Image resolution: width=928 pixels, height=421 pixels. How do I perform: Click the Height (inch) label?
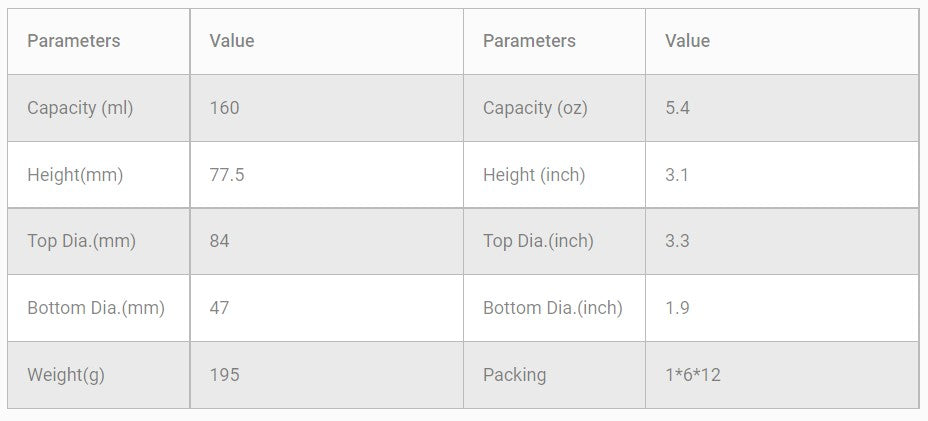[534, 175]
